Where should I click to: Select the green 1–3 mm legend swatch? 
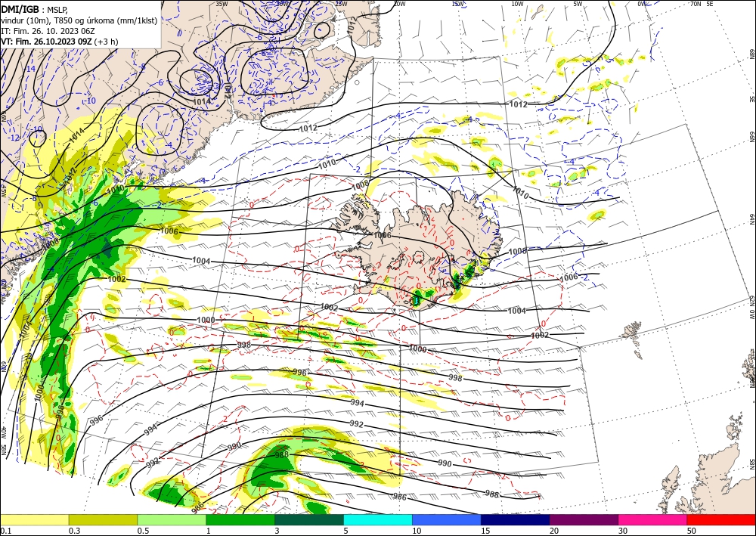point(240,519)
